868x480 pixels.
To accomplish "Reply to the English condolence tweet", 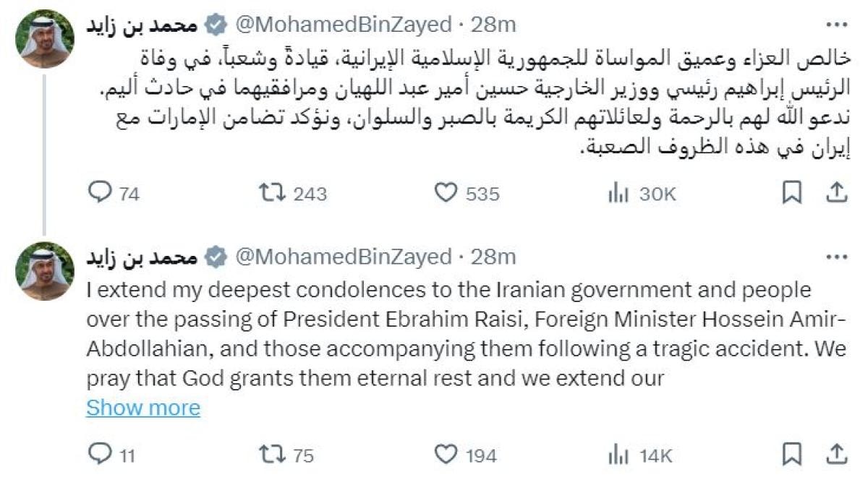I will (x=97, y=455).
